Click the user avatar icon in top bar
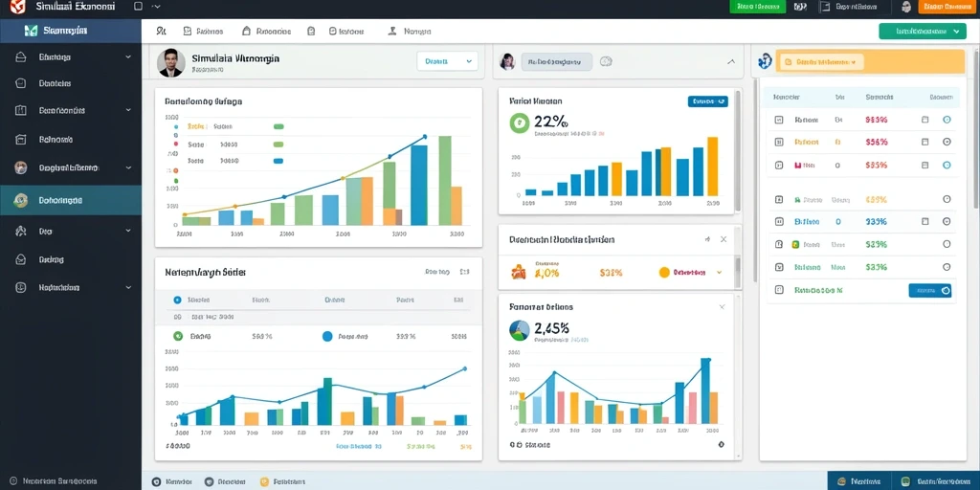 [x=906, y=7]
